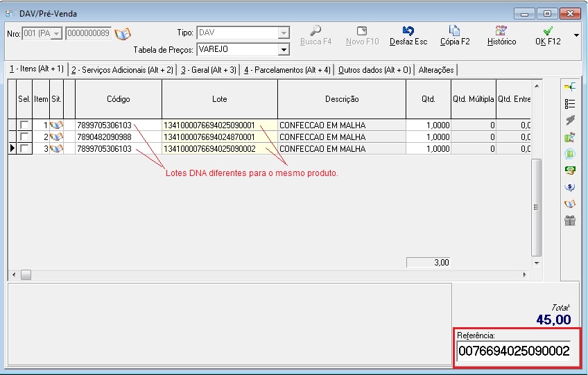Click the horizontal scrollbar thumb of grid
The width and height of the screenshot is (588, 375).
coord(26,275)
